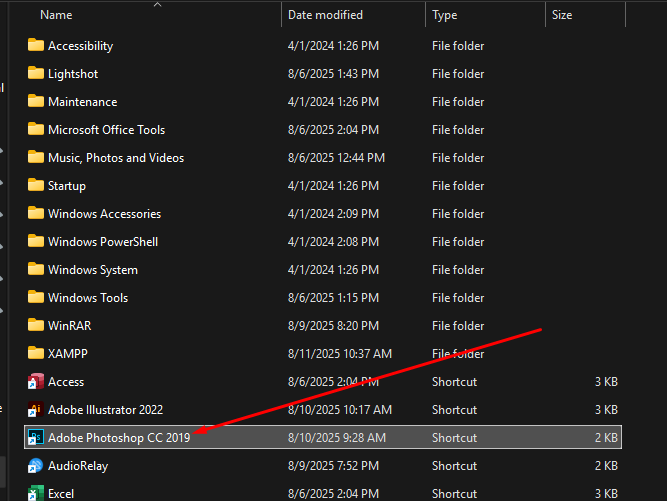
Task: Click the Windows PowerShell folder icon
Action: (x=36, y=242)
